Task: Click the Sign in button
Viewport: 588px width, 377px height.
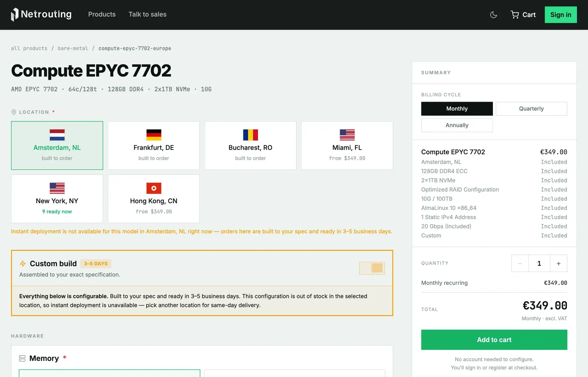Action: [561, 15]
